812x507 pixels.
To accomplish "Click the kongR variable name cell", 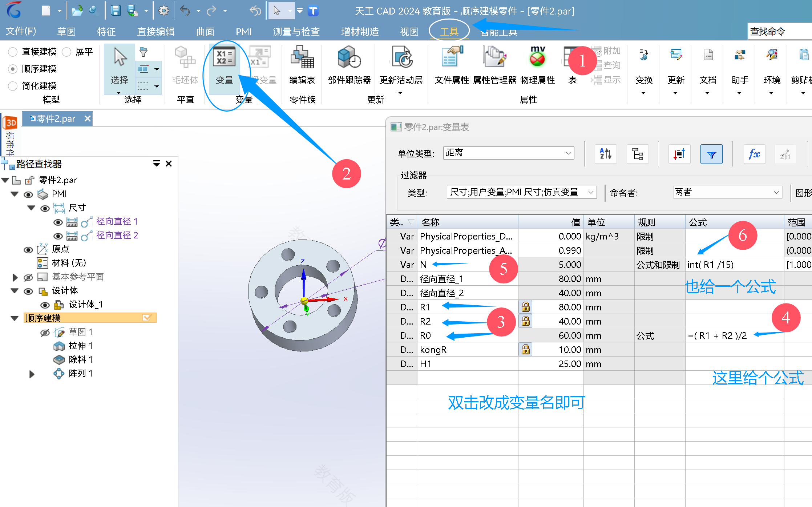I will [x=468, y=350].
